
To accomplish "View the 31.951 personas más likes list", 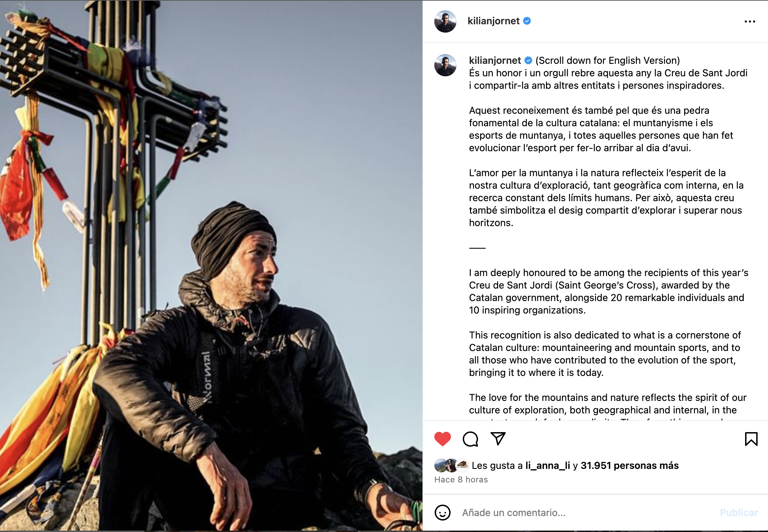I will click(x=630, y=465).
